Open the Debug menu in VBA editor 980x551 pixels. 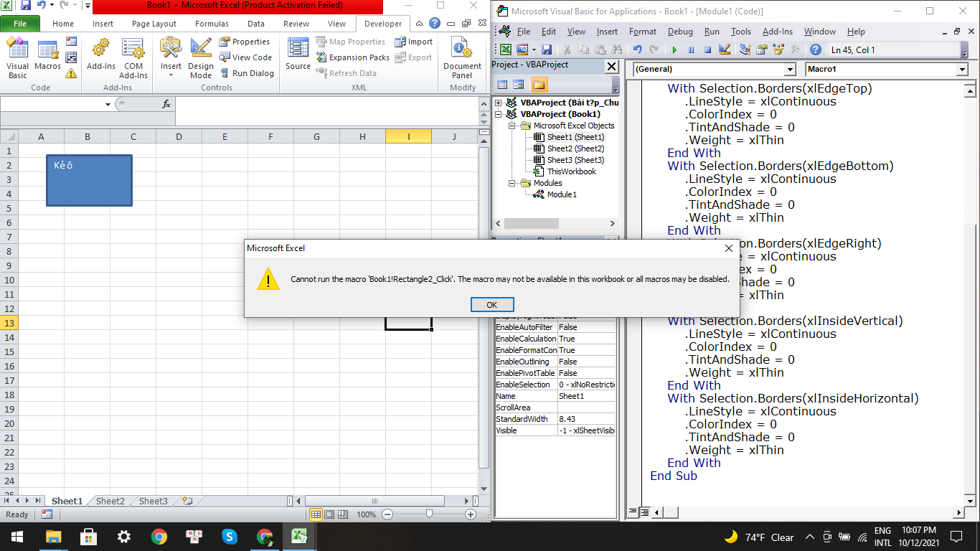(x=680, y=32)
